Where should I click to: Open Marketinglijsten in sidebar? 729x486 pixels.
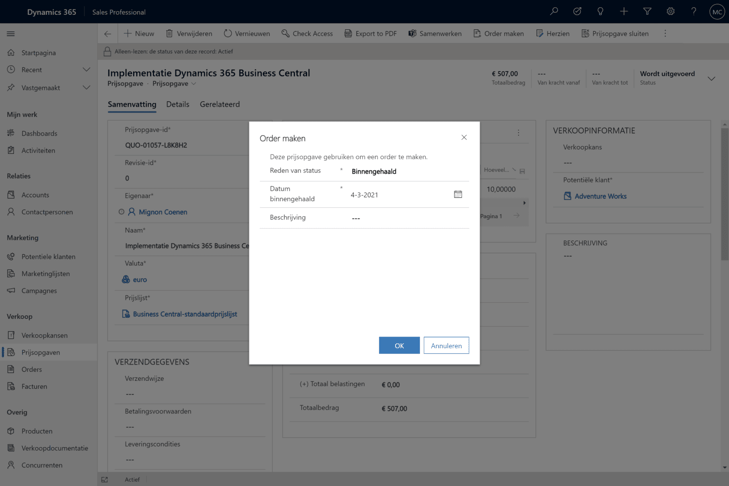(x=48, y=273)
